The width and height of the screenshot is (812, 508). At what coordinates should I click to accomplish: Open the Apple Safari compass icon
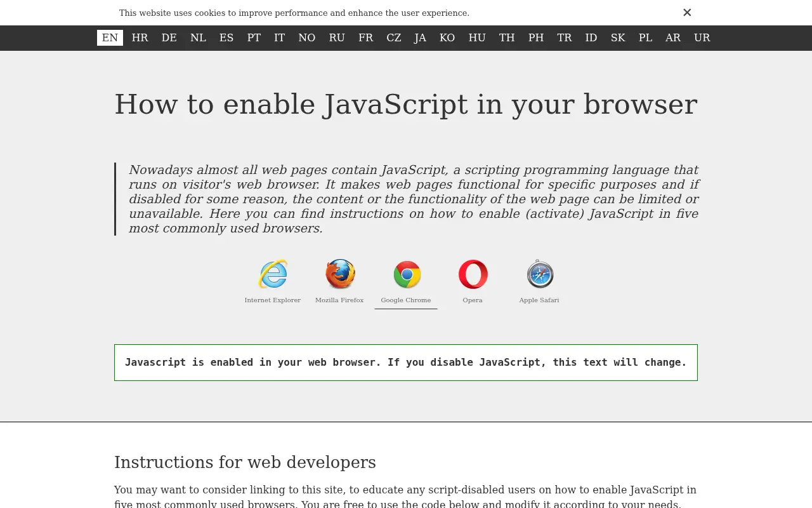pos(540,274)
